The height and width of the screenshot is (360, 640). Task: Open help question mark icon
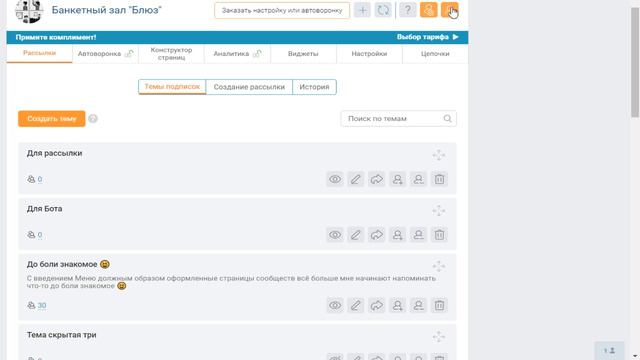pos(407,10)
